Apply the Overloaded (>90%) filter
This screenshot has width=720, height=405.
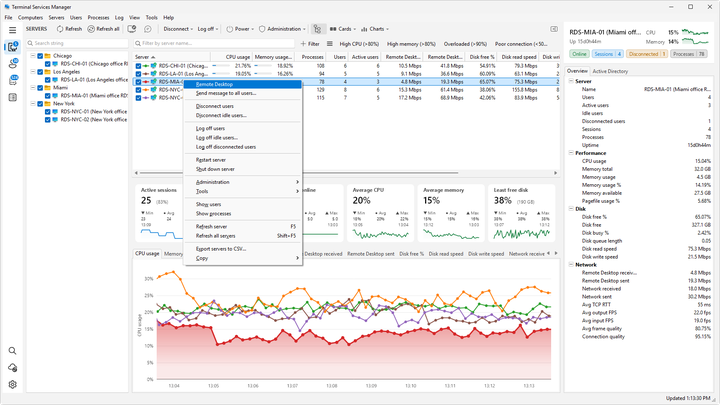tap(465, 44)
